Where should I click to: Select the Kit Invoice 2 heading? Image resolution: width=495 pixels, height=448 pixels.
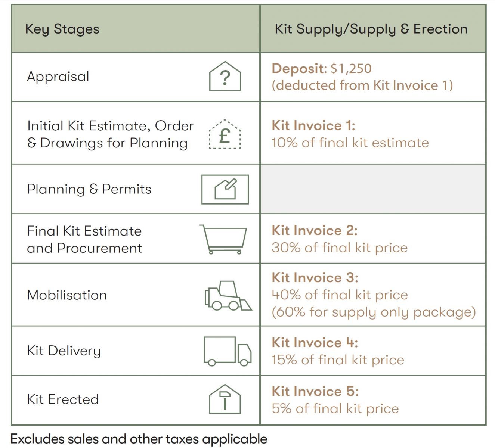coord(315,230)
